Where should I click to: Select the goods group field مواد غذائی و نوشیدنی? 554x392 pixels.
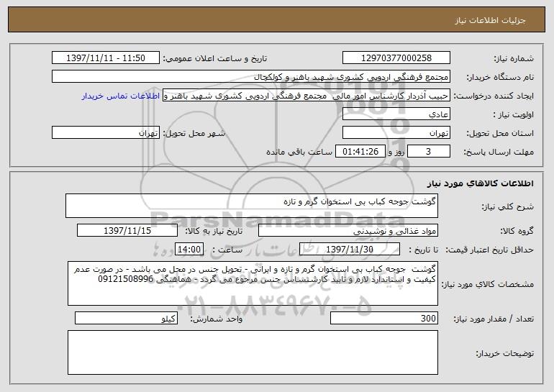348,231
